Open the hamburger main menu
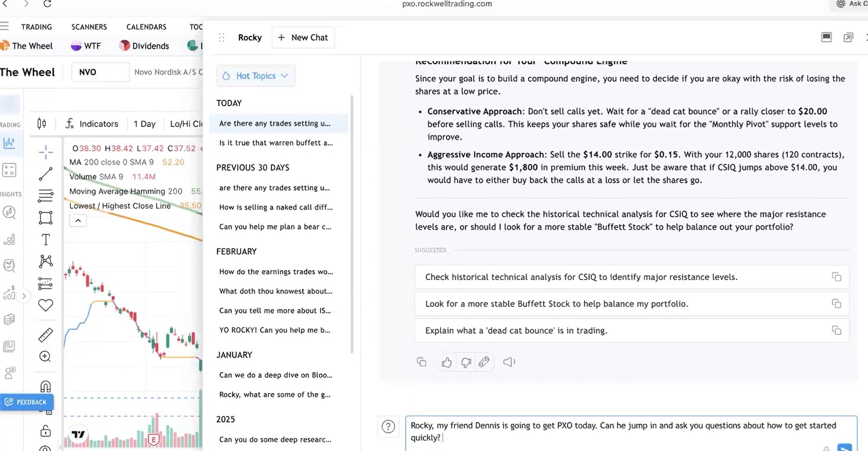 [5, 26]
